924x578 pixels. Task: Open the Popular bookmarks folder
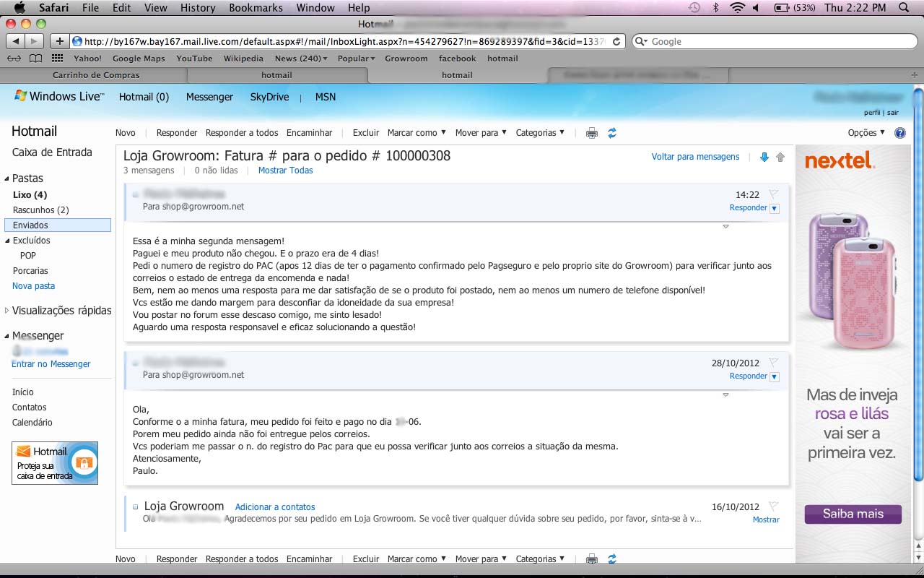tap(356, 59)
